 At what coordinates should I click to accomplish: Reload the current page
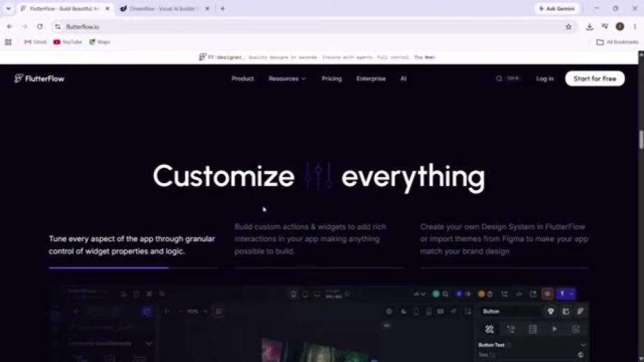click(40, 26)
